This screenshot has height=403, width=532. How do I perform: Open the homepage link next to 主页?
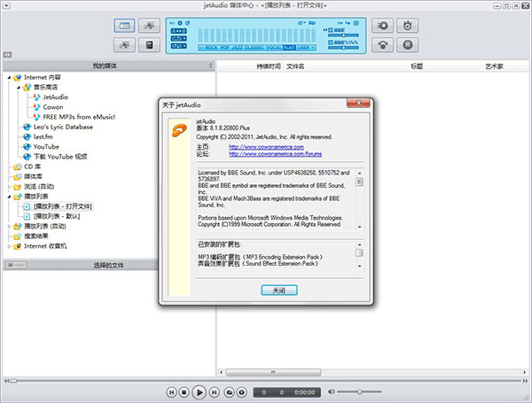[x=266, y=147]
